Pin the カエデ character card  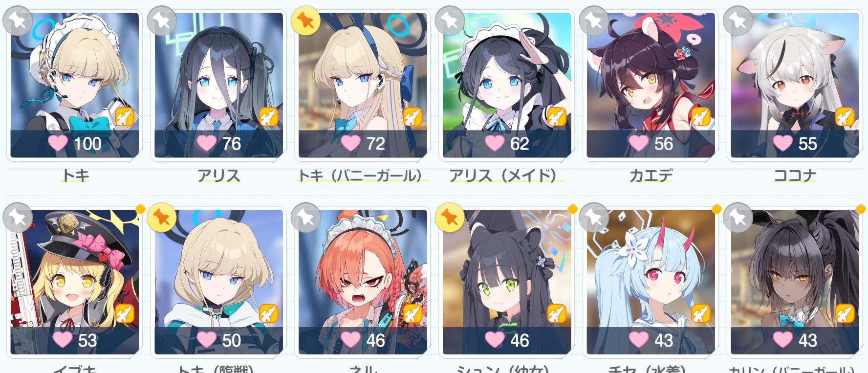[x=594, y=21]
